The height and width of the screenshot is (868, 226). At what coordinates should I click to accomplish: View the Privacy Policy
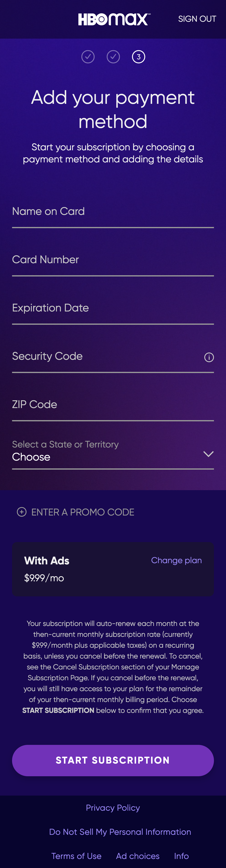[113, 808]
